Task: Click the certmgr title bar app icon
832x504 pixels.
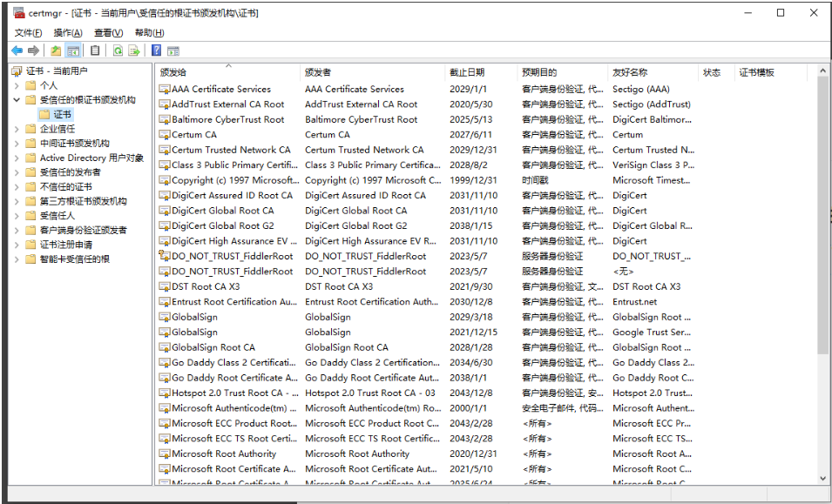Action: [19, 13]
